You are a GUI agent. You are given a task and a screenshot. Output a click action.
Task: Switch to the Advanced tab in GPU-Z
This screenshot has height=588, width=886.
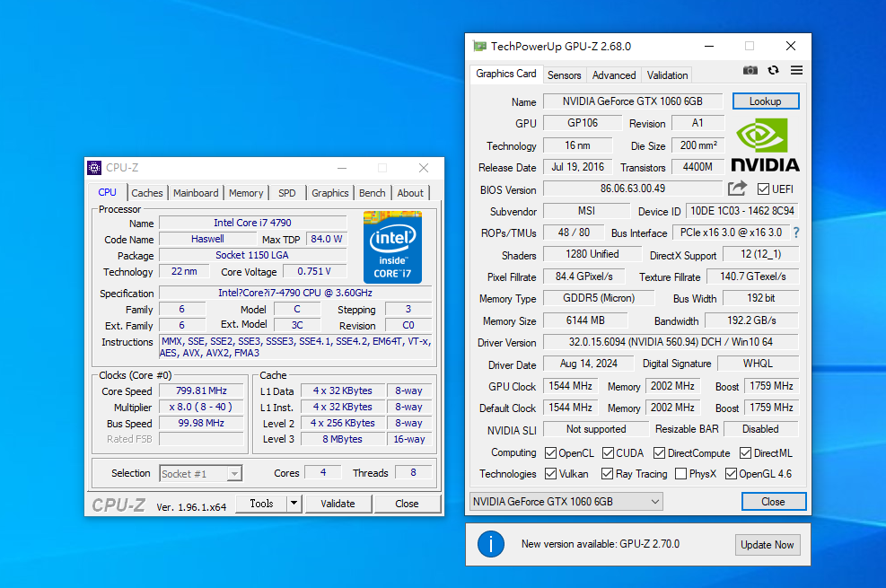tap(614, 75)
